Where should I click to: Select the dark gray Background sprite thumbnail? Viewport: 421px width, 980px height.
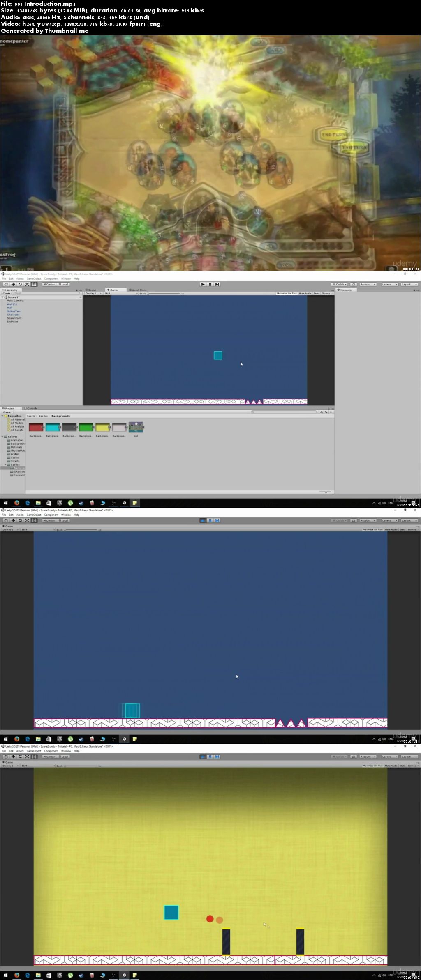click(69, 428)
